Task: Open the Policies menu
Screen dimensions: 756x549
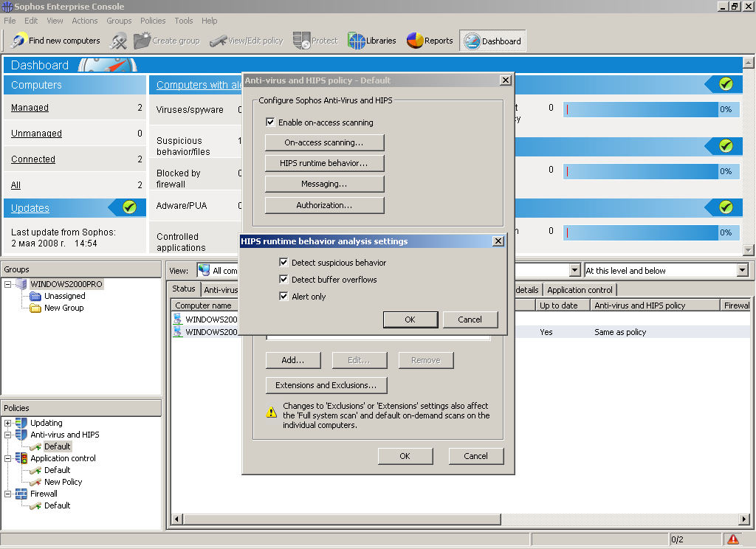Action: coord(153,21)
